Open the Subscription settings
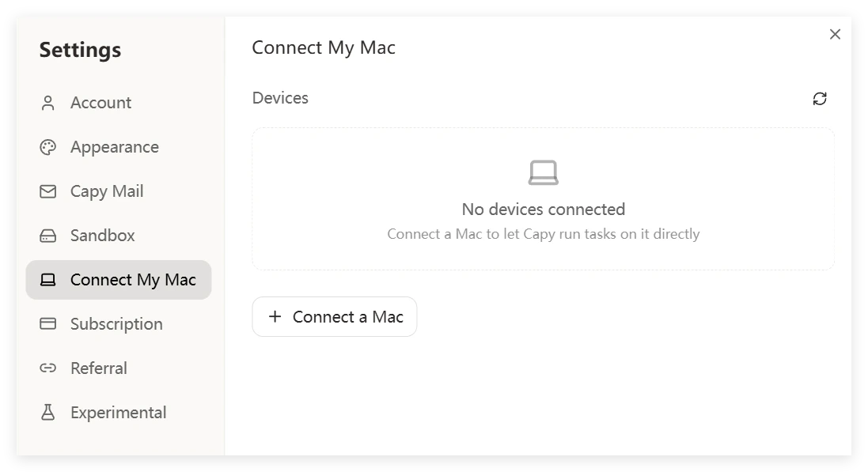868x472 pixels. coord(116,323)
